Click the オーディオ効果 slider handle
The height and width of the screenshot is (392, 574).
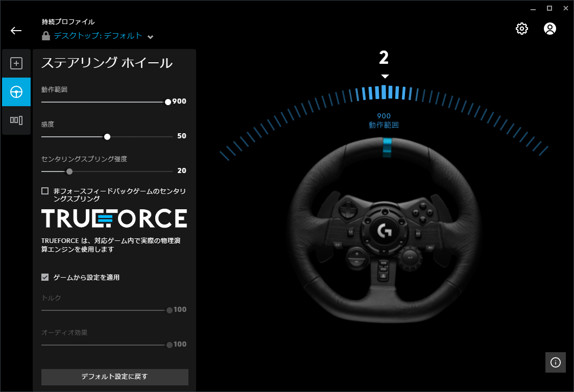point(170,345)
